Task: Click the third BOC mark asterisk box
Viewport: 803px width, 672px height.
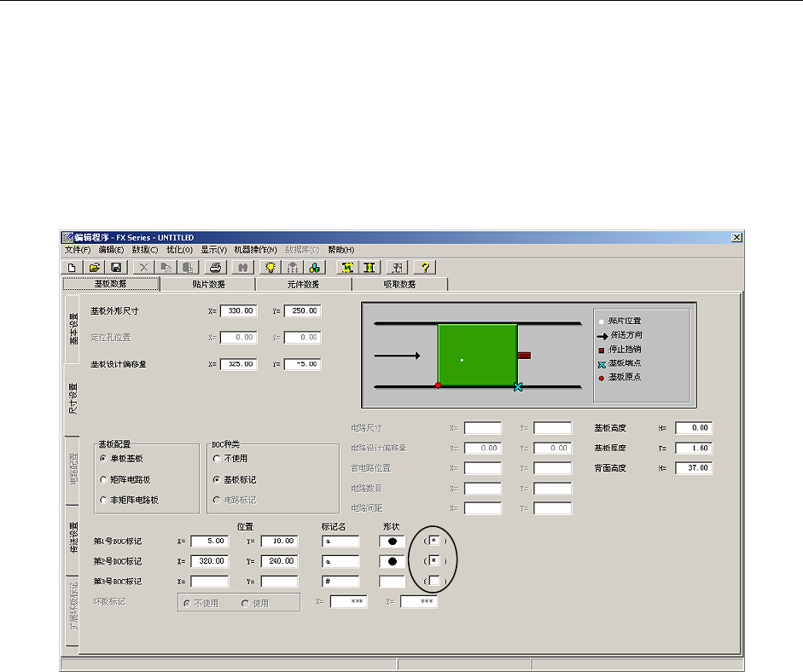Action: point(434,581)
